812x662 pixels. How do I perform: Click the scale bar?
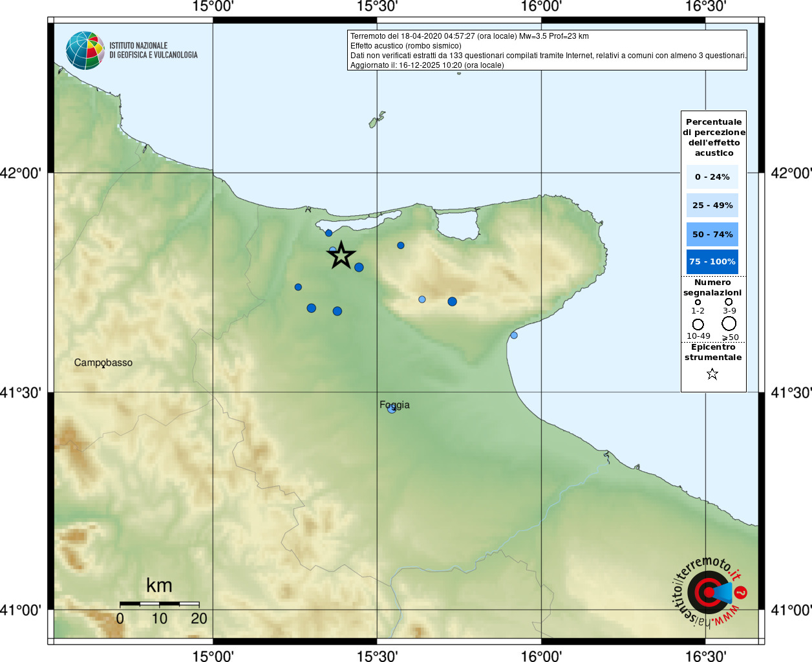pyautogui.click(x=159, y=604)
